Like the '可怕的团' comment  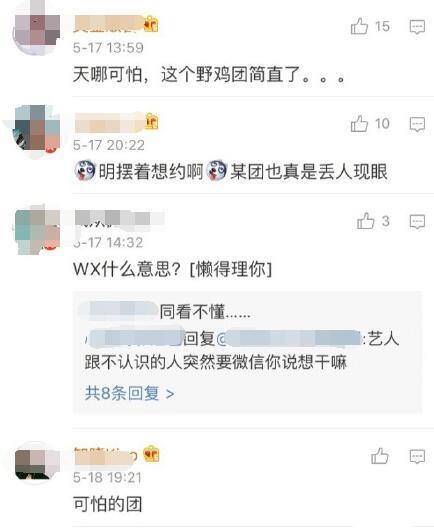click(x=380, y=456)
